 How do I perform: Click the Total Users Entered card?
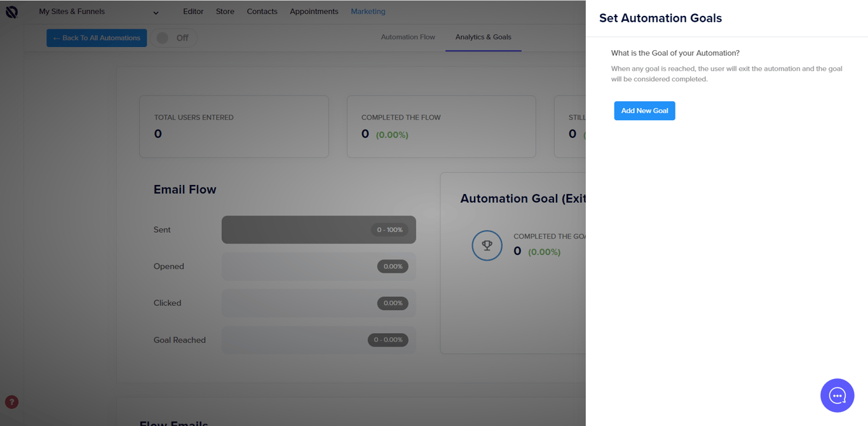click(234, 127)
